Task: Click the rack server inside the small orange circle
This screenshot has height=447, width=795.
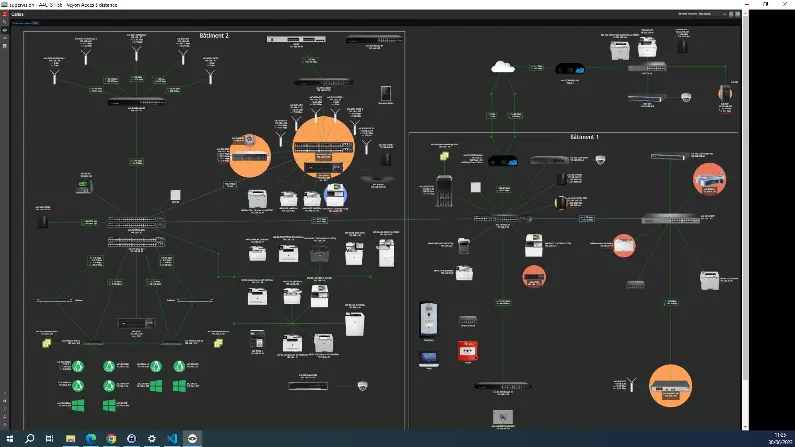Action: [x=249, y=157]
